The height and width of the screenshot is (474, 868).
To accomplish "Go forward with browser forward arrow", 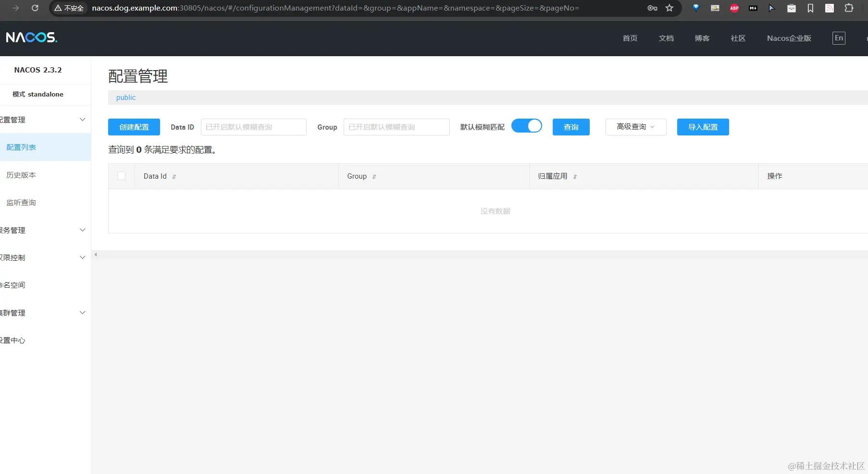I will coord(16,8).
